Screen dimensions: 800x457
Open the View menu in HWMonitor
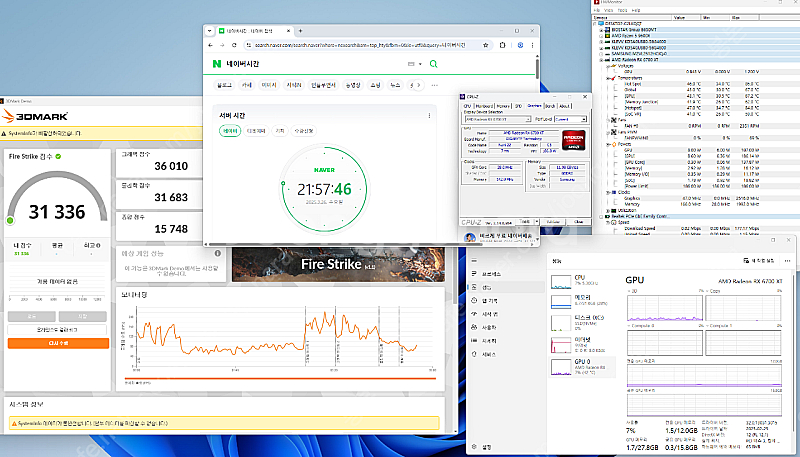(609, 10)
